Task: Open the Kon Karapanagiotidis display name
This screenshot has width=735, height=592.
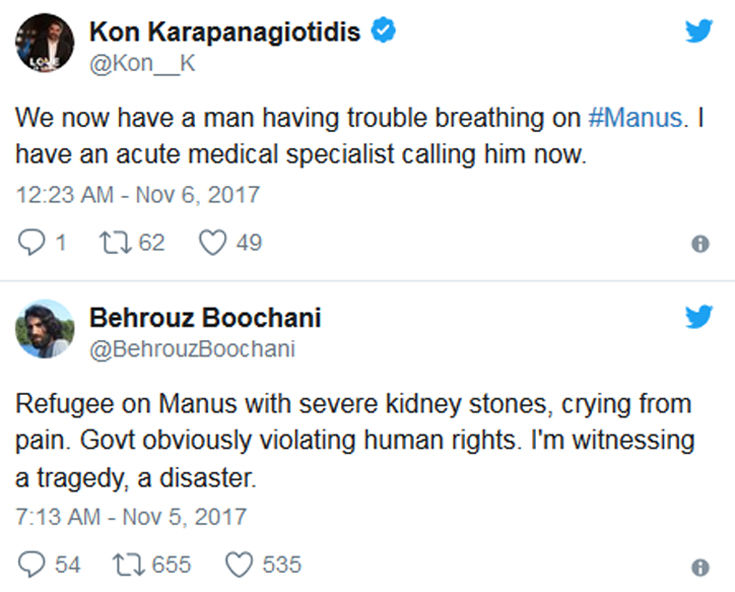Action: tap(227, 32)
